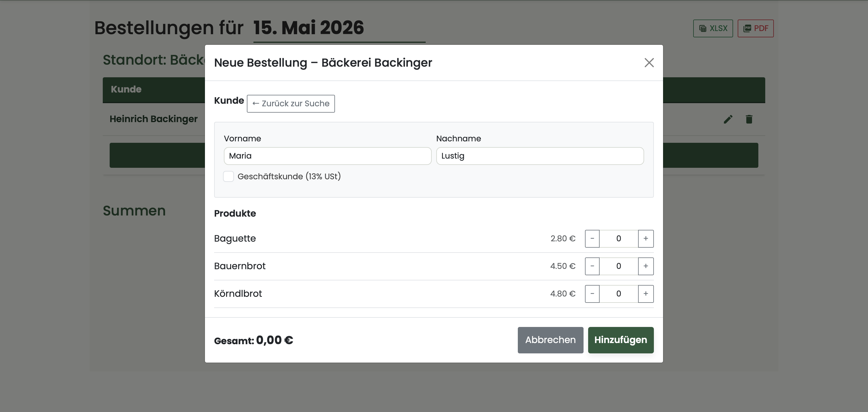
Task: Click the Bauernbrot price 4.50 €
Action: (563, 266)
